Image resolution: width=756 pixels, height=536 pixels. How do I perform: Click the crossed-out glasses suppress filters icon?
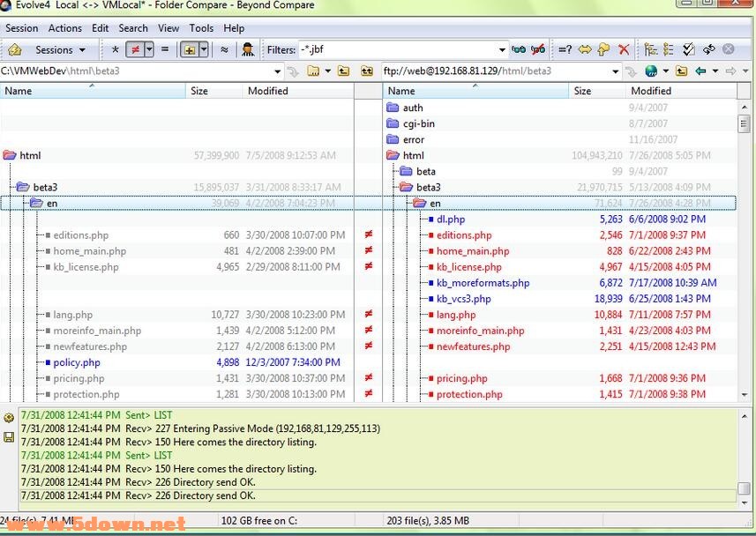tap(538, 49)
